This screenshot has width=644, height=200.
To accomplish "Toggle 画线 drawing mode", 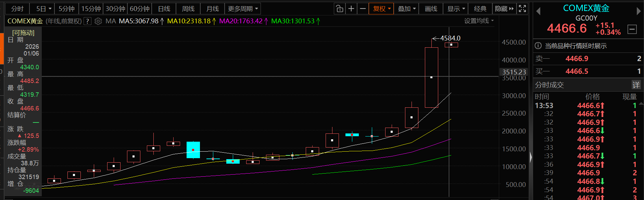I will 431,9.
